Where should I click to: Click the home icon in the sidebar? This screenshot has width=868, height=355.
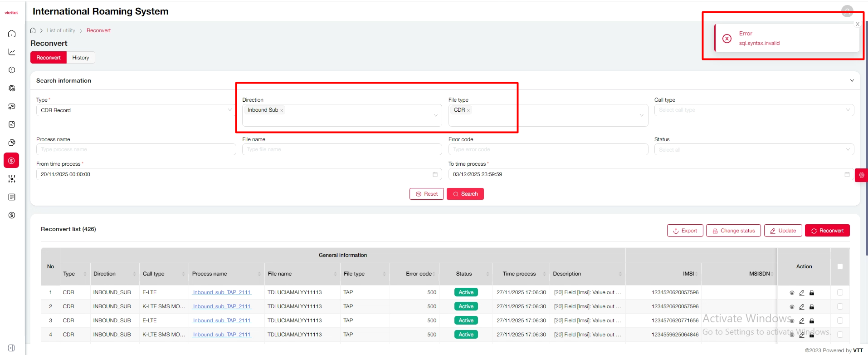[12, 34]
